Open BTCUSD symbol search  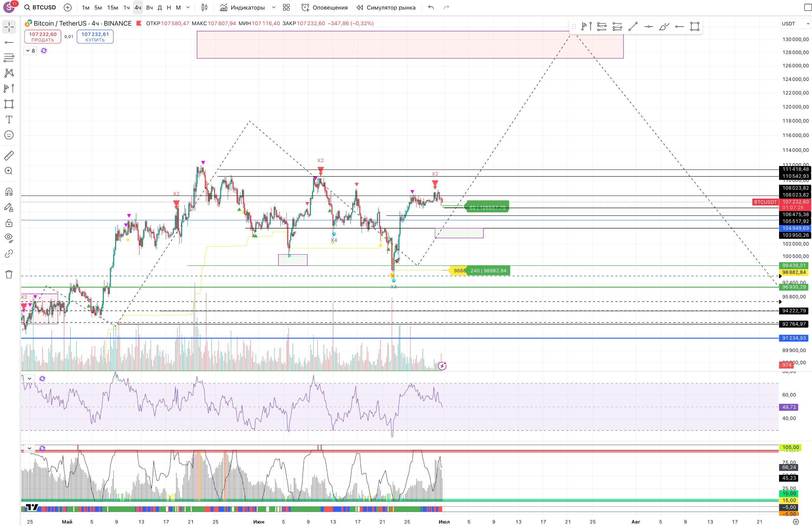click(x=40, y=7)
